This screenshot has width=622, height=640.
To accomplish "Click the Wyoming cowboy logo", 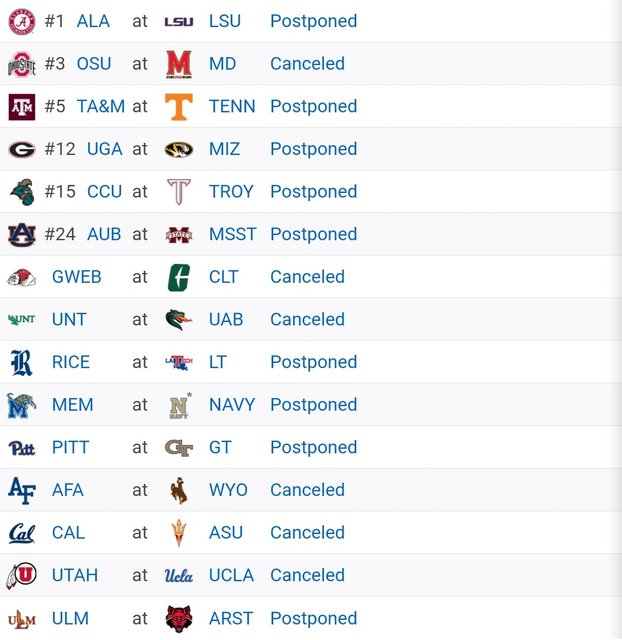I will [179, 490].
